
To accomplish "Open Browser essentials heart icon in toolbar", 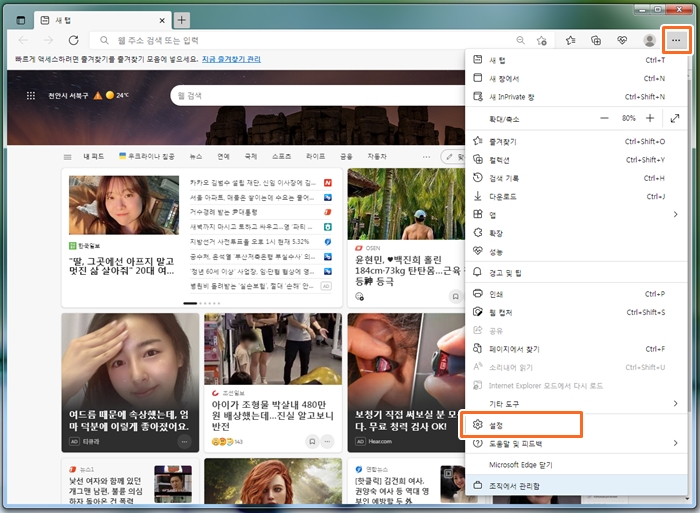I will [622, 41].
